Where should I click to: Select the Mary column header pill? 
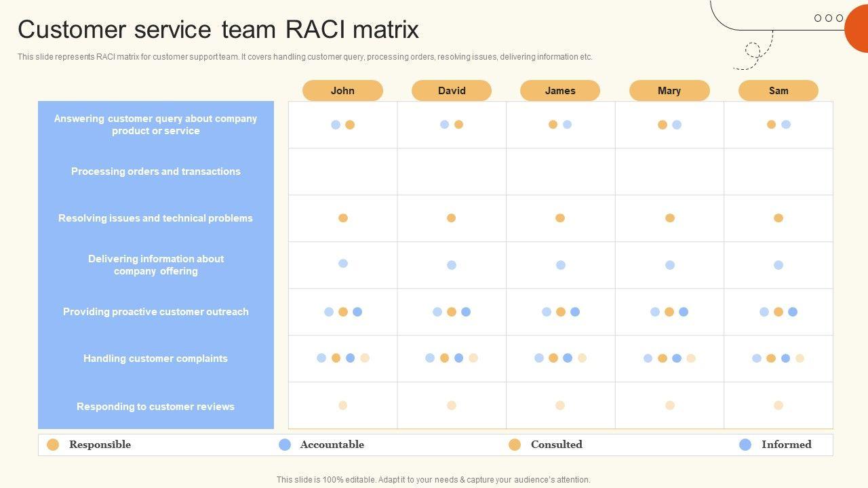pos(669,90)
